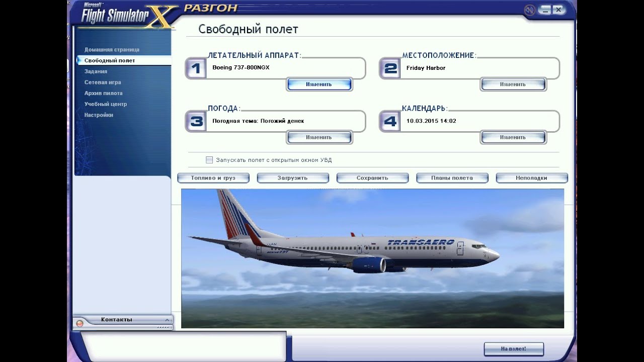
Task: Click the Контакты panel header
Action: pos(122,320)
